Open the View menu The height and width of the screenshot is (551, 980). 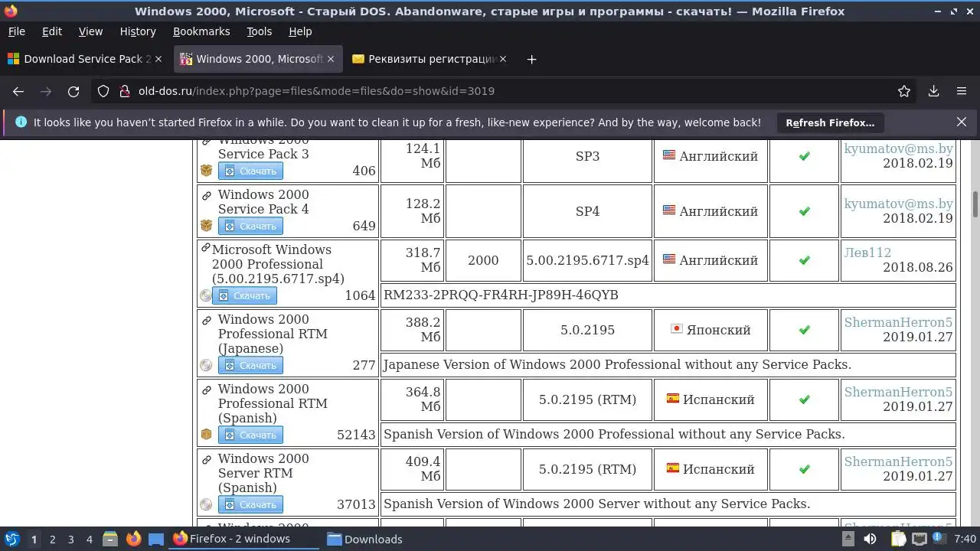click(x=90, y=31)
